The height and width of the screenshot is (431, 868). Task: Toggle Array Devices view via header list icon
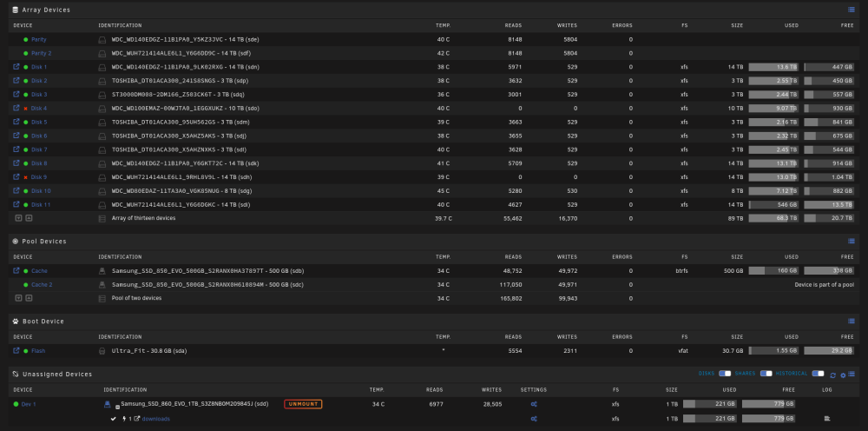pos(851,10)
